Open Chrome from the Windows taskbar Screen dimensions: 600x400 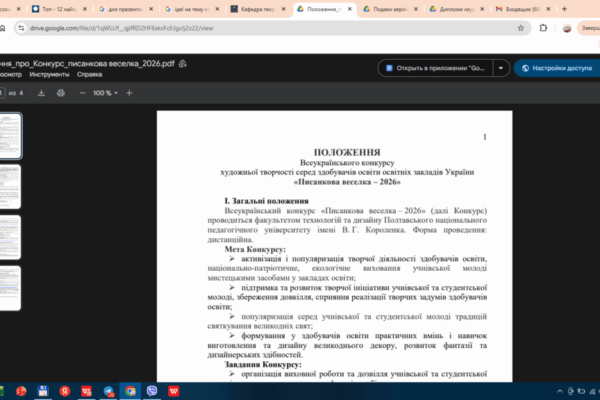coord(131,390)
